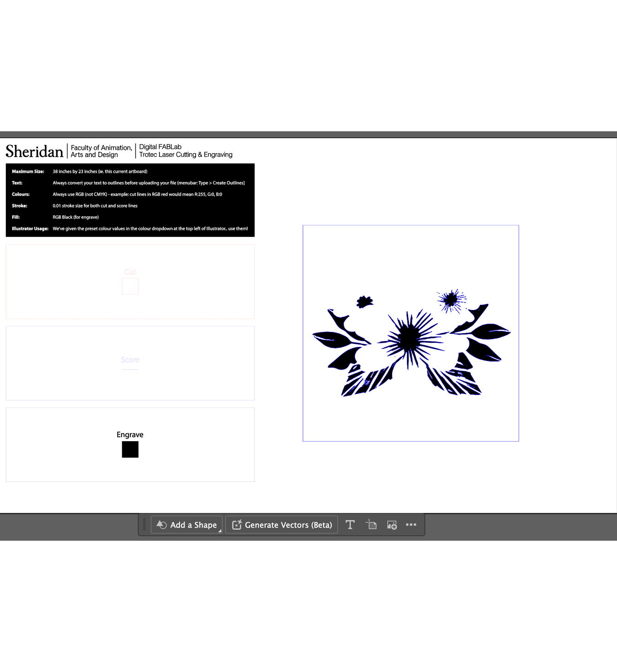Click the shape icon beside Add a Shape
The height and width of the screenshot is (672, 617).
(x=161, y=524)
